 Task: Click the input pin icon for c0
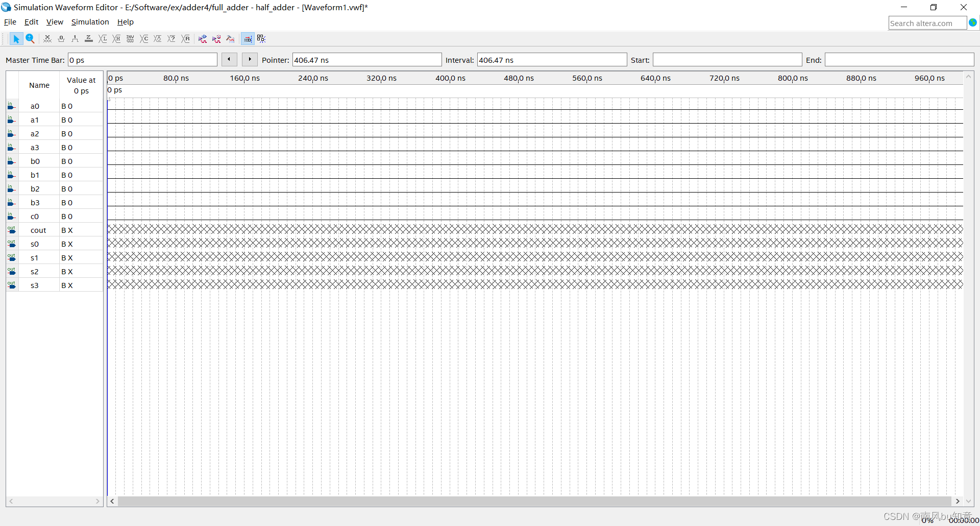[x=11, y=217]
